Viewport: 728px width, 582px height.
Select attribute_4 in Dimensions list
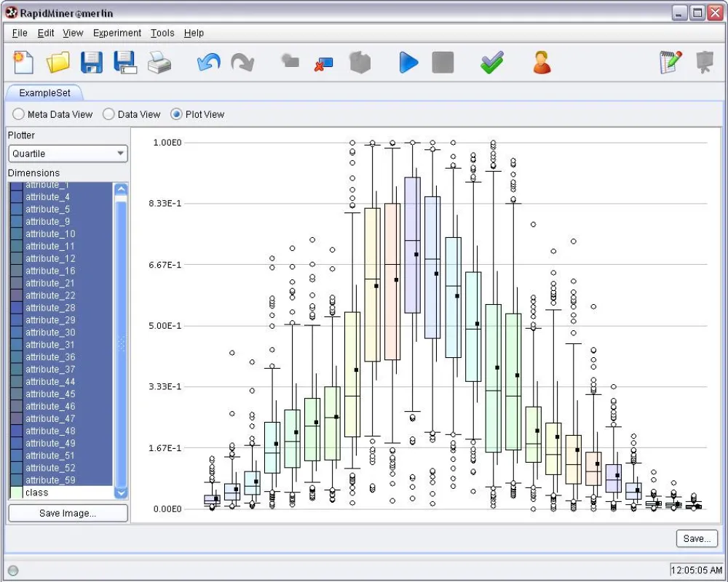pyautogui.click(x=61, y=196)
